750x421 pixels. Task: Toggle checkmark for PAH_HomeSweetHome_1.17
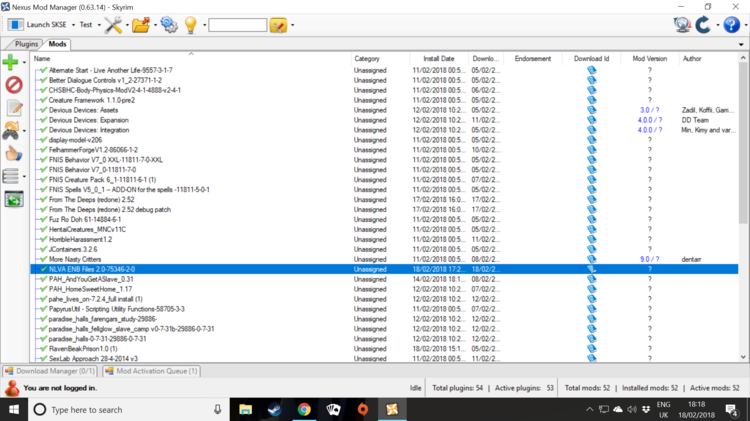44,289
